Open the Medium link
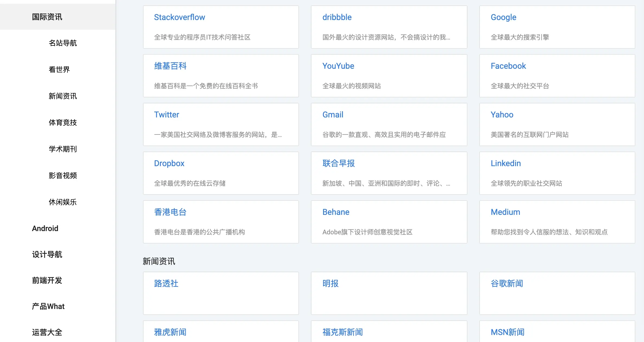 pyautogui.click(x=506, y=212)
